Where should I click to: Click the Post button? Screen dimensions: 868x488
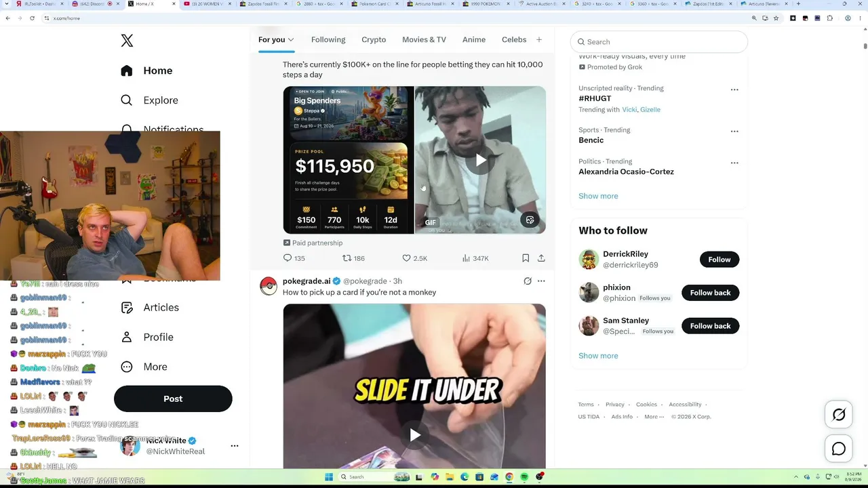(173, 399)
